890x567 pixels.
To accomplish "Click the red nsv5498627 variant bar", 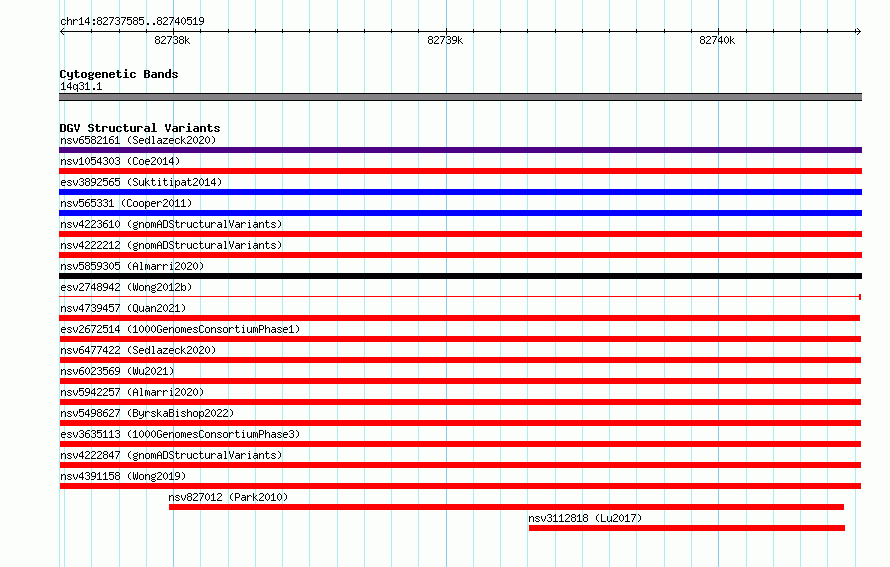I will (460, 423).
